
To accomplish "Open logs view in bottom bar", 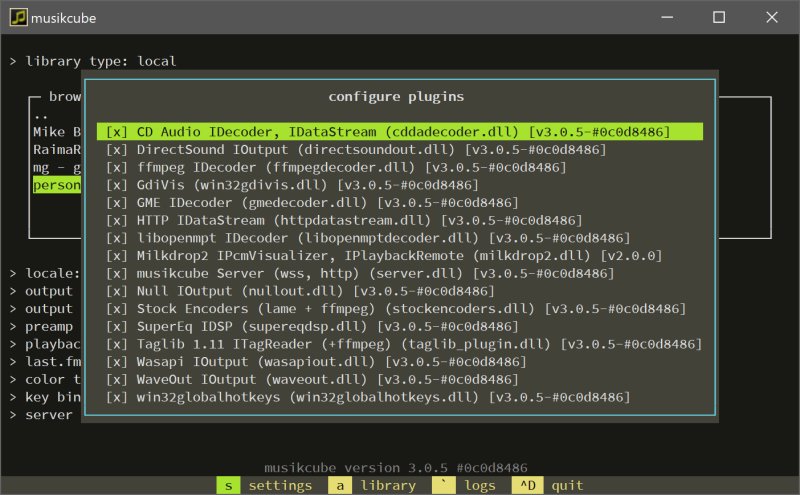I will coord(465,486).
